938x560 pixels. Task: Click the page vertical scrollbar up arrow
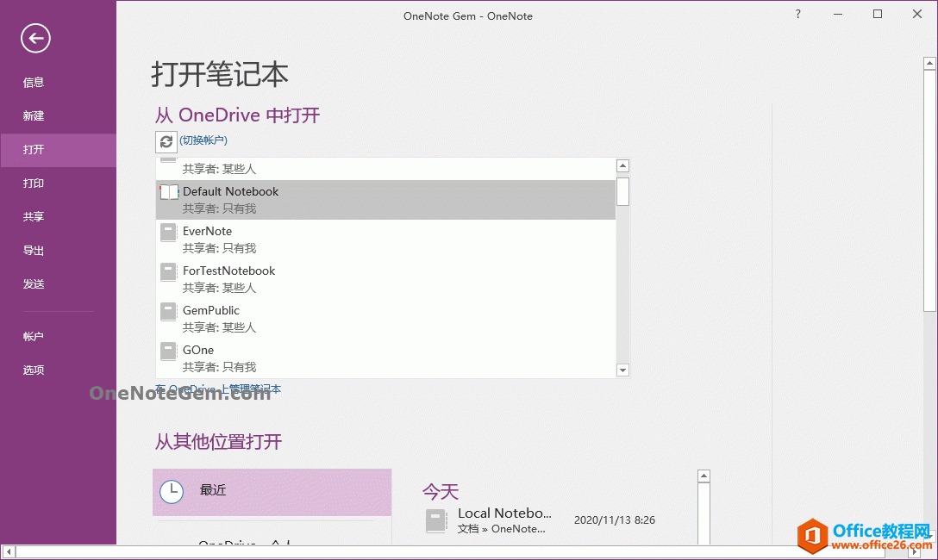929,63
